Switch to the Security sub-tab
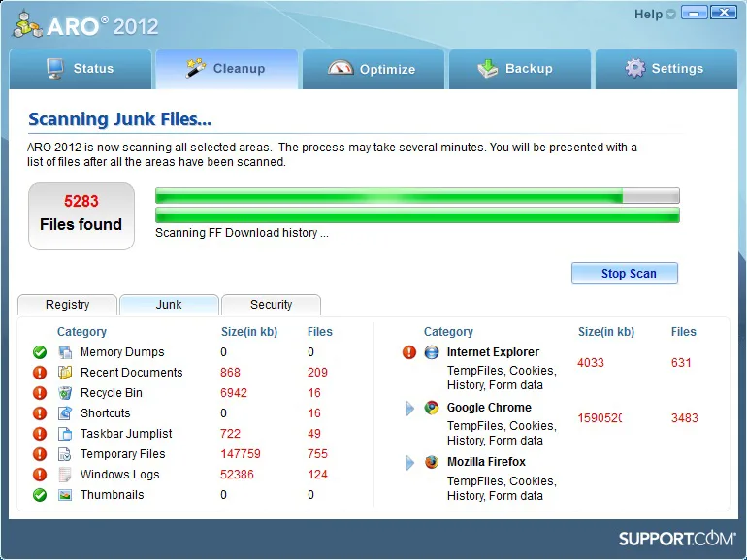 tap(271, 305)
